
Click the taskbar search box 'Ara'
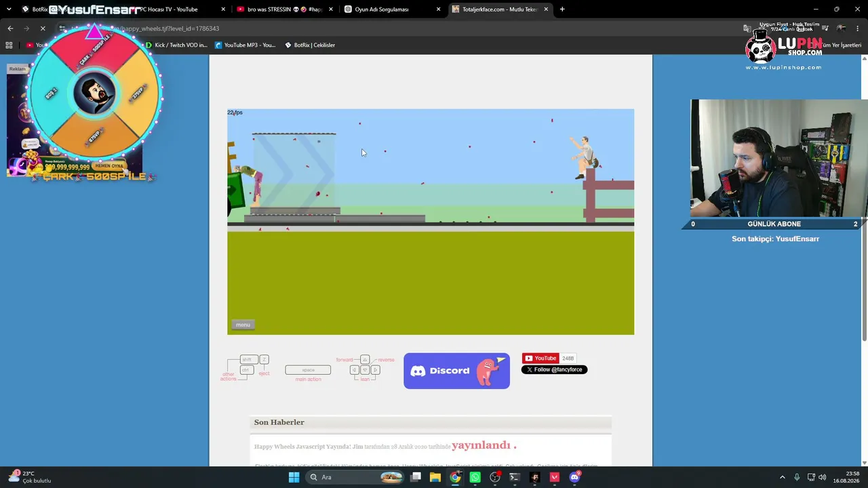point(356,477)
